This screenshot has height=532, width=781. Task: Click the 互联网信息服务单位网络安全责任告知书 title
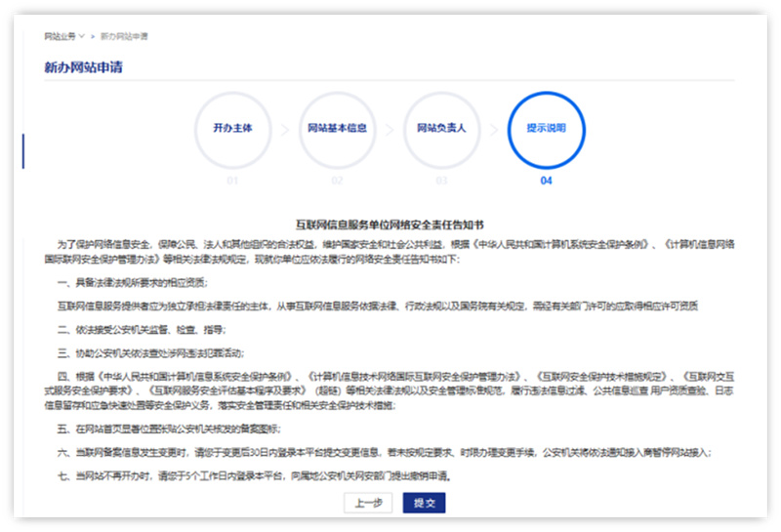pyautogui.click(x=390, y=225)
